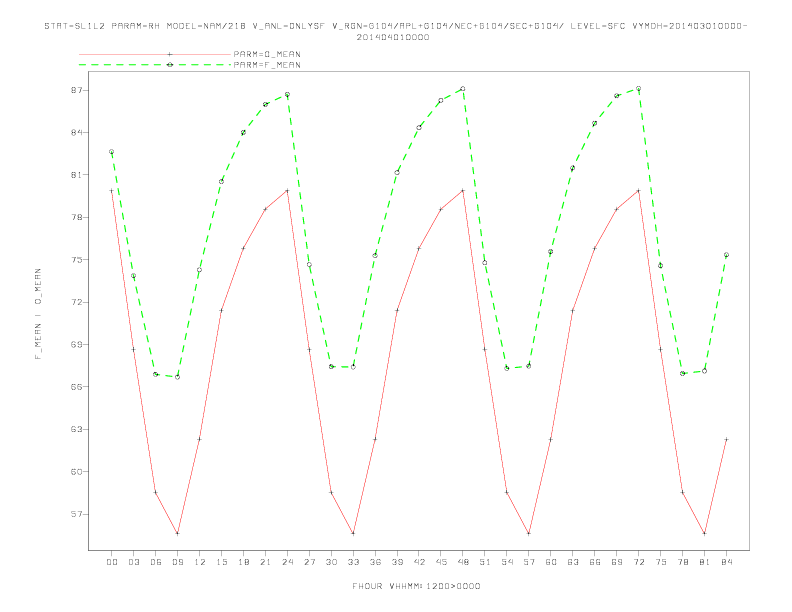Select green F_MEAN circle marker at hour 00
Screen dimensions: 792x612
pyautogui.click(x=112, y=151)
